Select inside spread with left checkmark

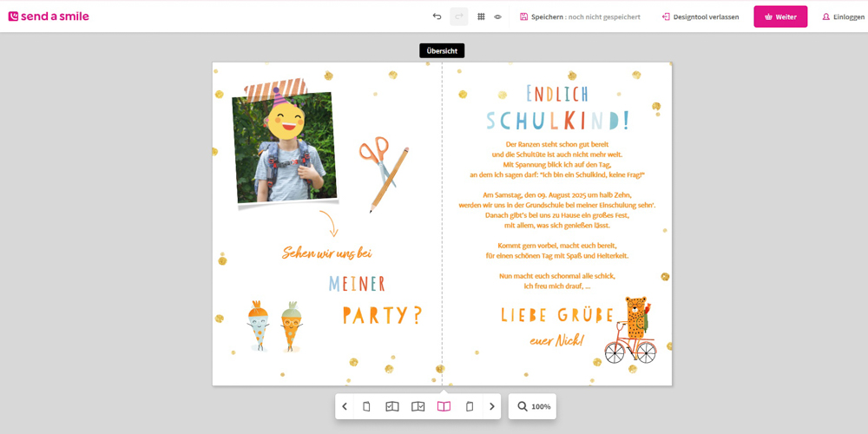tap(391, 406)
